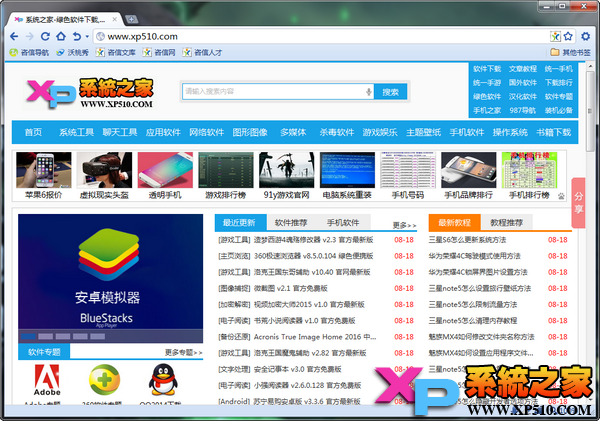This screenshot has width=600, height=421.
Task: Open the 手机品牌排行 thumbnail
Action: pyautogui.click(x=468, y=176)
